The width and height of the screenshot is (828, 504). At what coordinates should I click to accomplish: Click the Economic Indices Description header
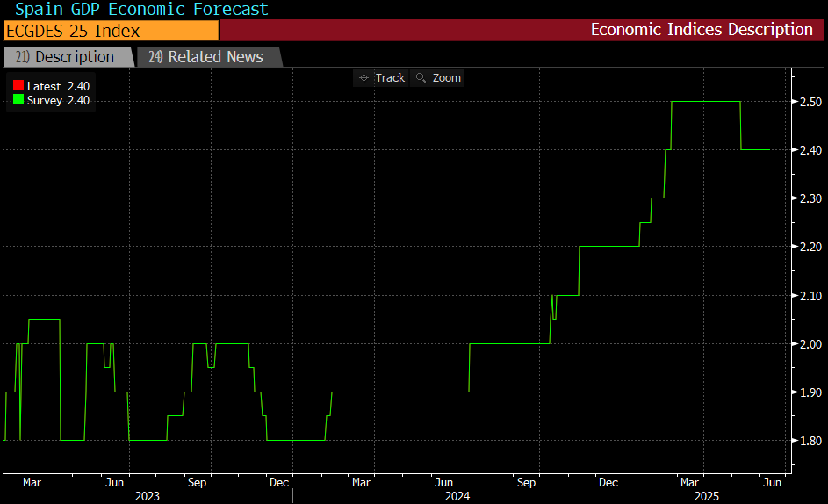[701, 30]
